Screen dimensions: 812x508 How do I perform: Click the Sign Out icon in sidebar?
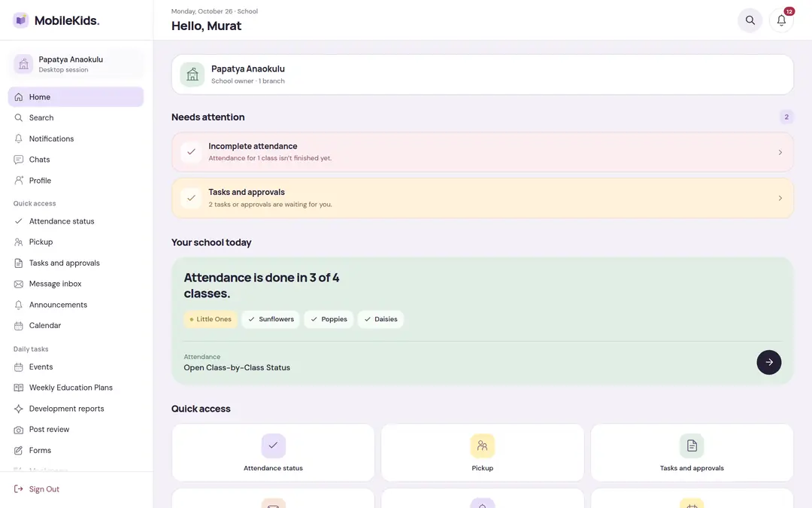tap(19, 489)
